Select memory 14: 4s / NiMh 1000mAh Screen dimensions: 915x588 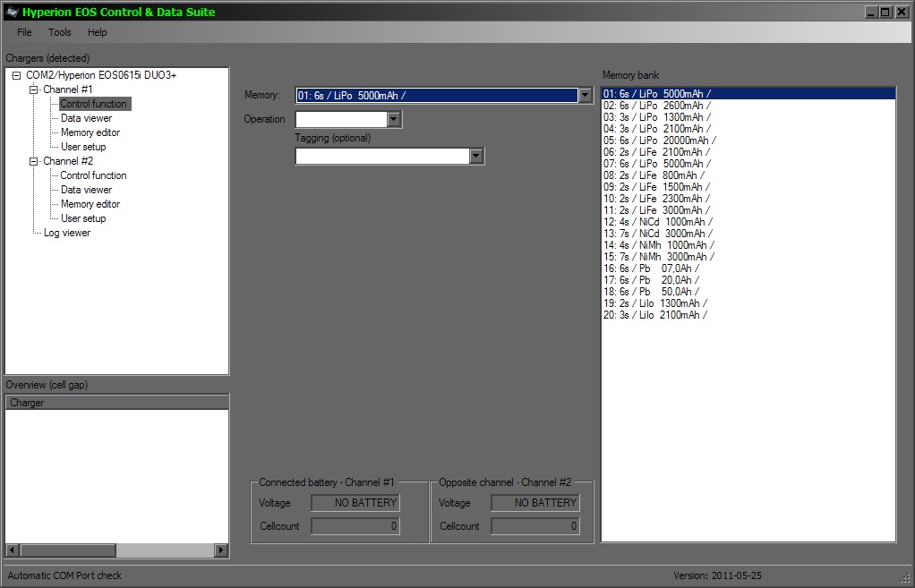point(748,245)
